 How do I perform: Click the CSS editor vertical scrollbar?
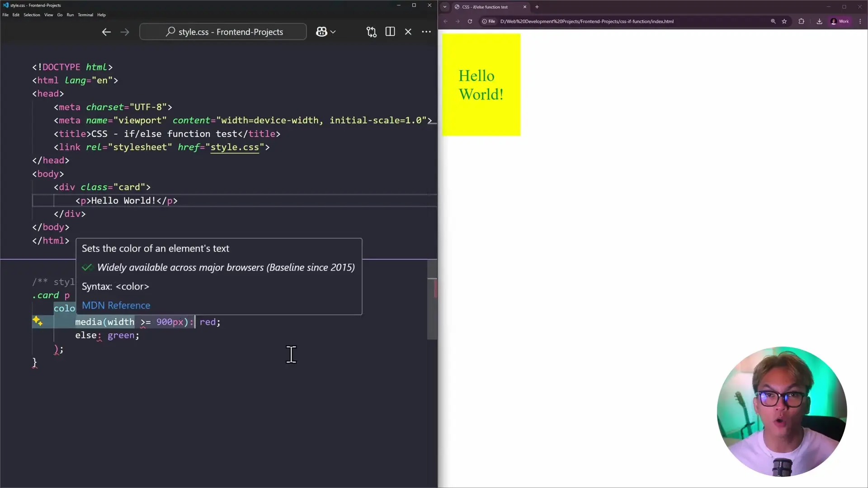[432, 300]
